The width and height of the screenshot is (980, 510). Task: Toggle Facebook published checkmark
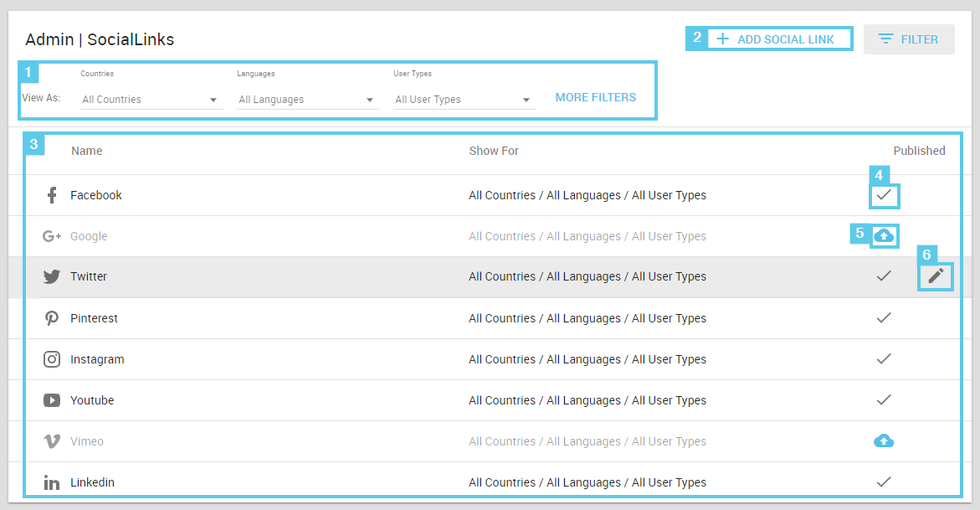(x=884, y=195)
